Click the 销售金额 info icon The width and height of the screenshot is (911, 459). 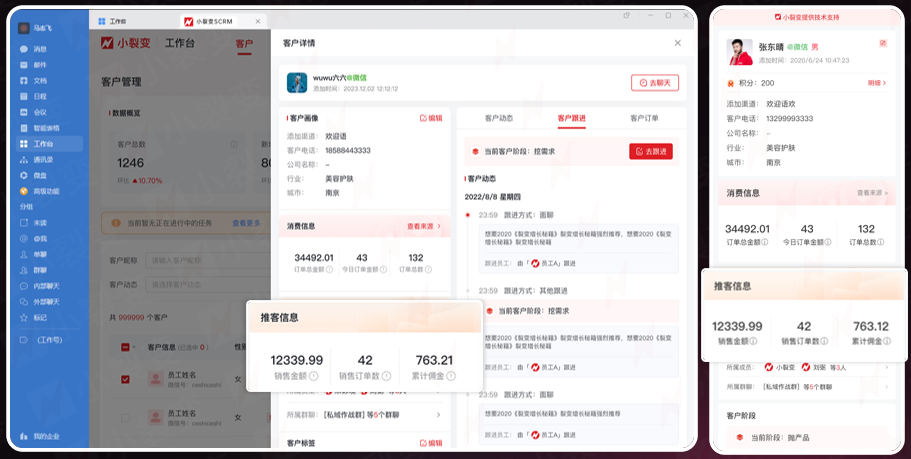coord(314,377)
